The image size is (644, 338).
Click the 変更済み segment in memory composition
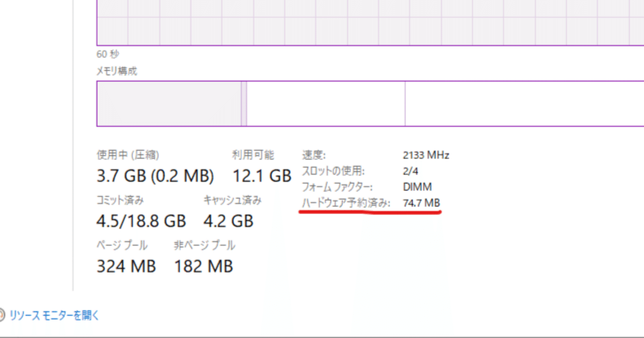point(245,103)
